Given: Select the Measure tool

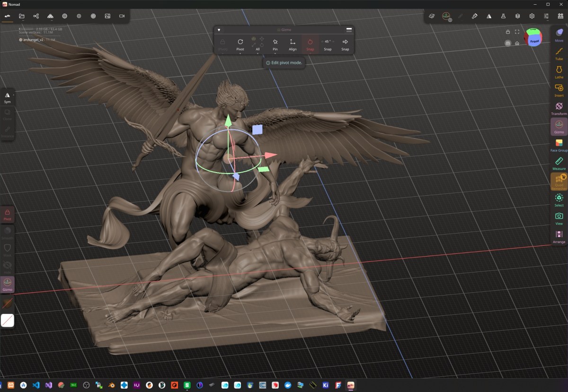Looking at the screenshot, I should point(559,163).
